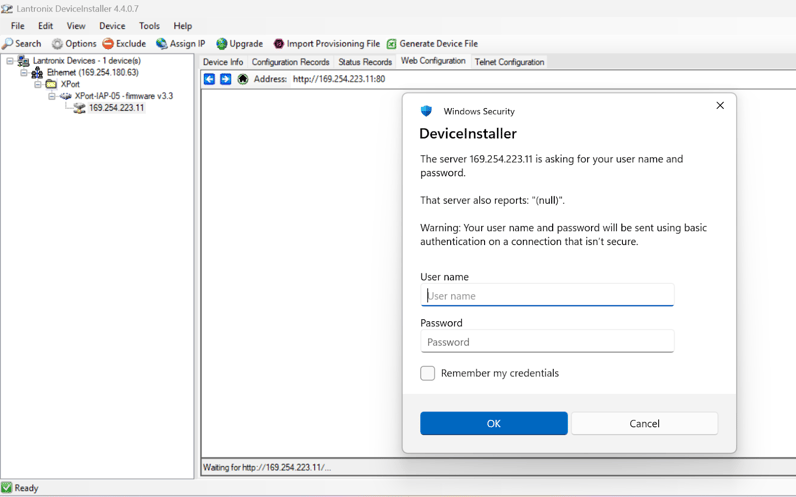Collapse the Lantronix Devices root node
Image resolution: width=796 pixels, height=497 pixels.
click(10, 61)
